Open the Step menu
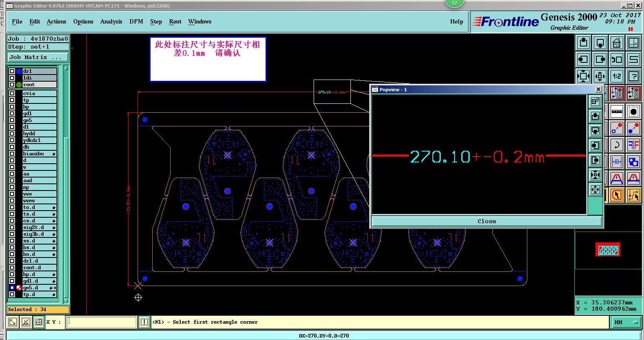644x340 pixels. pyautogui.click(x=156, y=21)
